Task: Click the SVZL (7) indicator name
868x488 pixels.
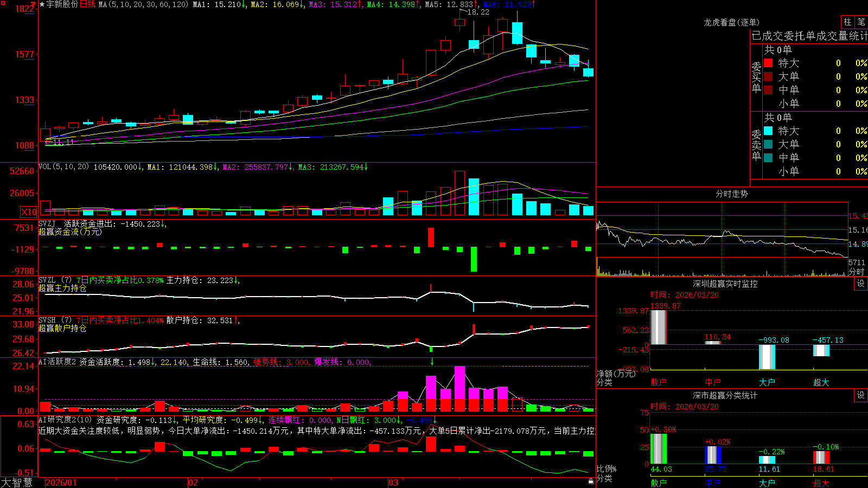Action: [55, 280]
